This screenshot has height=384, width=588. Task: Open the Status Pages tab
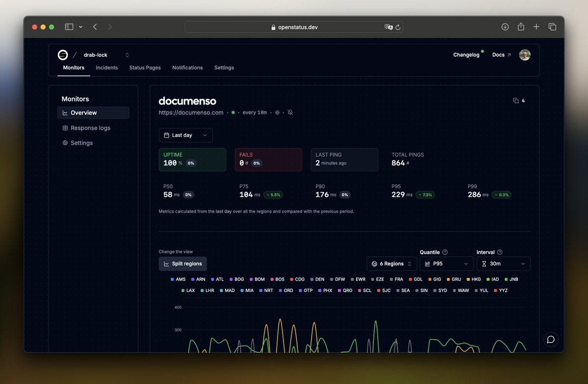click(145, 68)
